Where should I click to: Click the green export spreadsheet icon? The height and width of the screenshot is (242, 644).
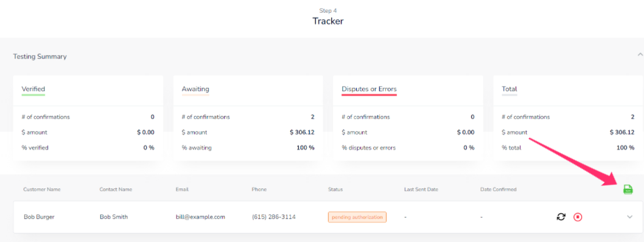pos(628,190)
